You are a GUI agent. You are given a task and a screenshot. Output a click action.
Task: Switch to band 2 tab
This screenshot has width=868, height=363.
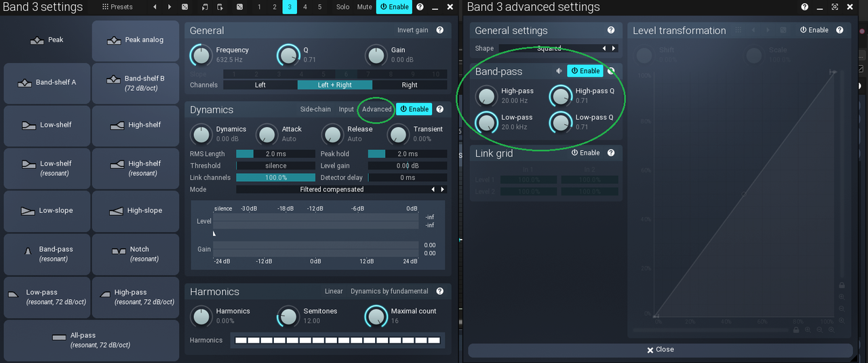pyautogui.click(x=274, y=7)
